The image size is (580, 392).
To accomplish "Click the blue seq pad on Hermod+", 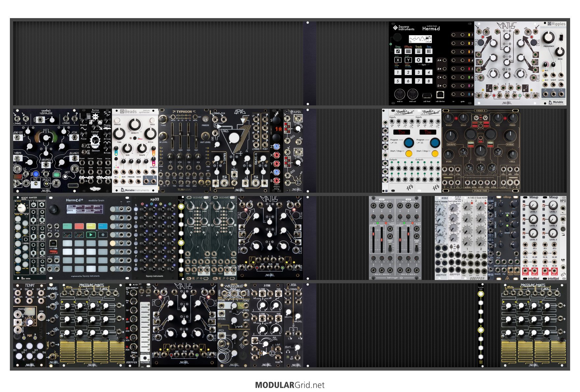I will click(x=103, y=226).
